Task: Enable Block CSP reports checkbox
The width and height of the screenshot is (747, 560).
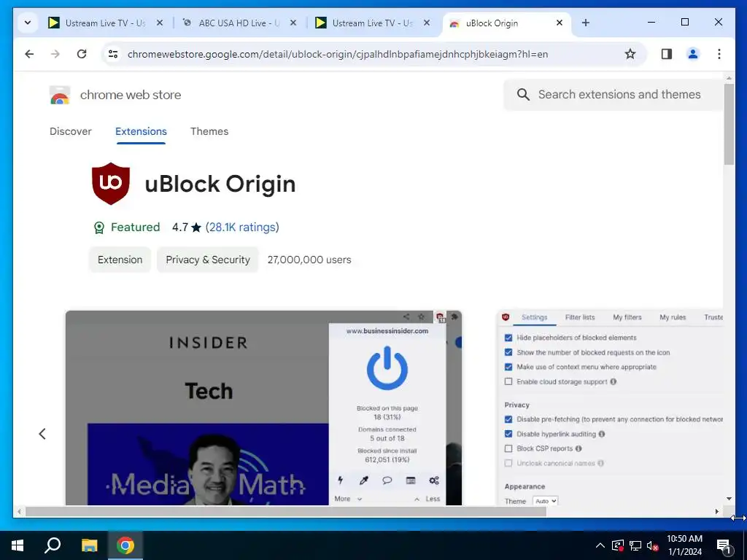Action: [x=508, y=448]
